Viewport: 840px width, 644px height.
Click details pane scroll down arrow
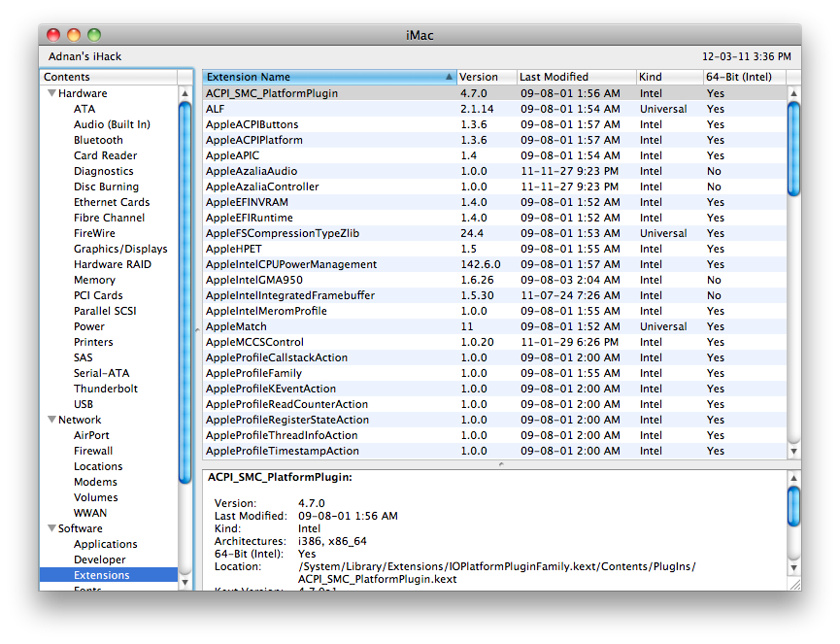coord(794,567)
